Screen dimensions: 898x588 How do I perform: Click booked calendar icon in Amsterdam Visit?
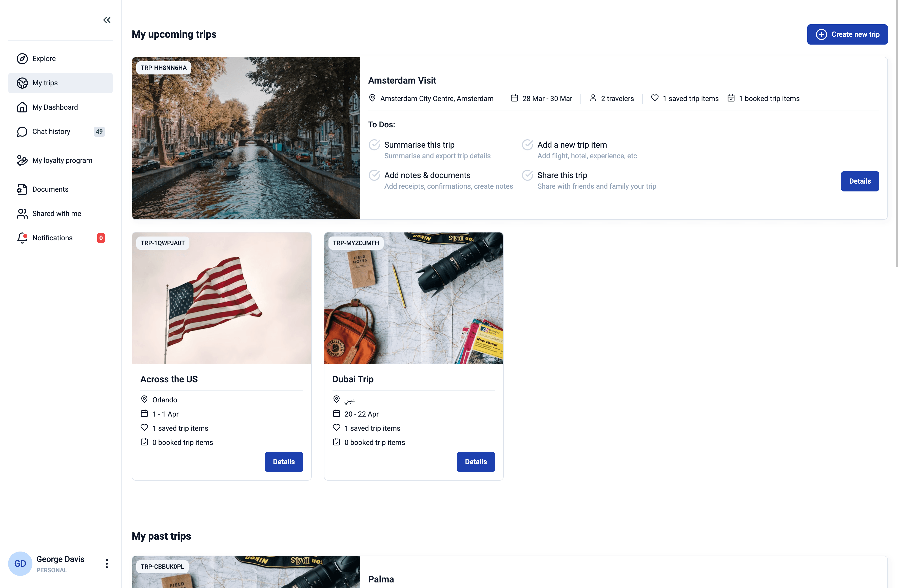[731, 98]
